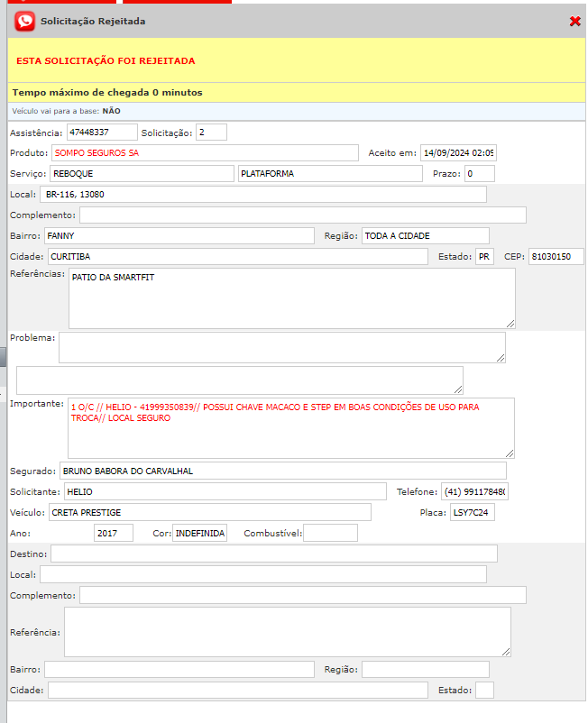
Task: Select the Solicitação number field
Action: [x=211, y=133]
